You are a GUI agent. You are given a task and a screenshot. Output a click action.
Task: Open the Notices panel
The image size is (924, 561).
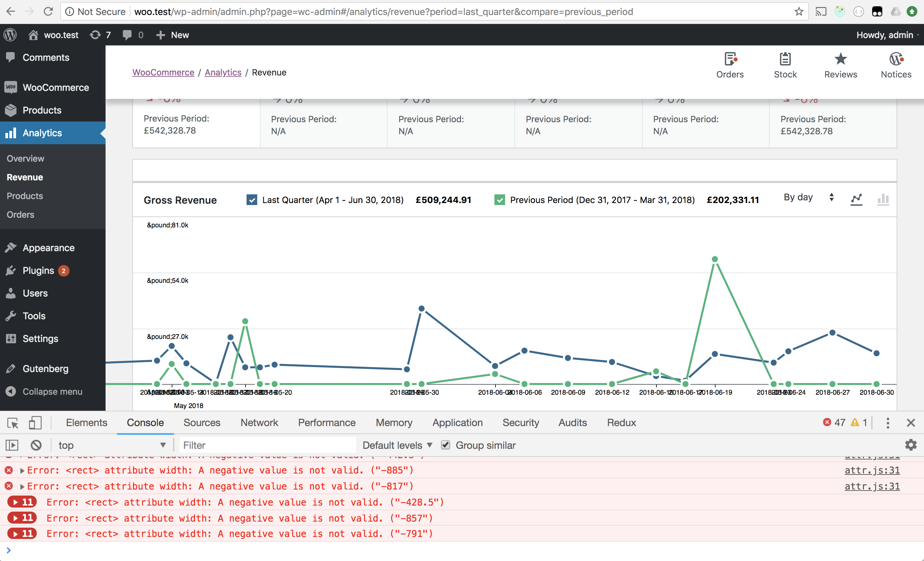coord(896,64)
